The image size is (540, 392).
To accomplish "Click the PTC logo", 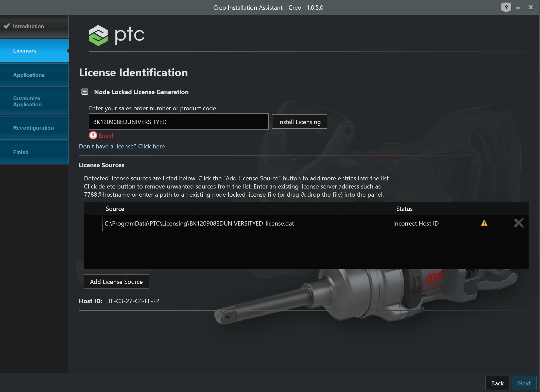I will click(x=116, y=35).
